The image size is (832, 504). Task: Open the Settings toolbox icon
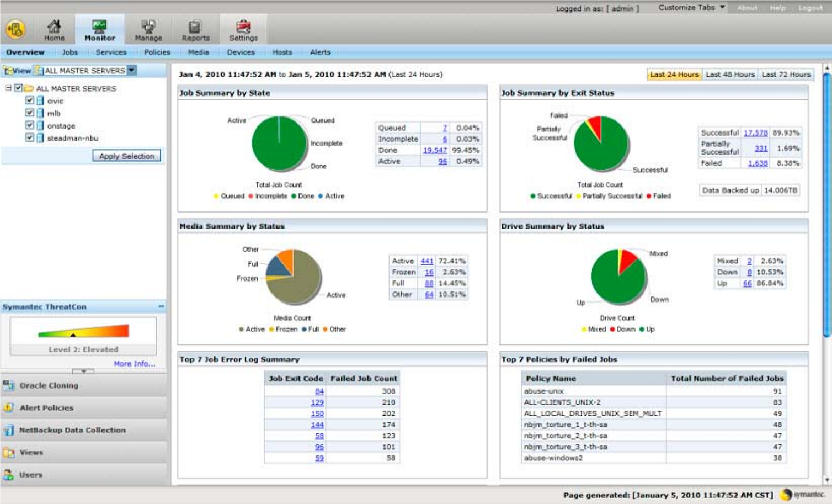pos(243,27)
